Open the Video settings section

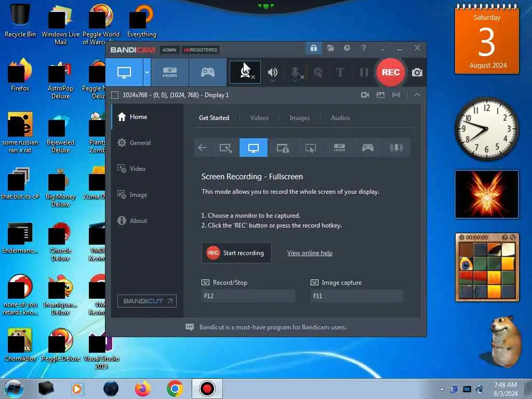pos(147,169)
